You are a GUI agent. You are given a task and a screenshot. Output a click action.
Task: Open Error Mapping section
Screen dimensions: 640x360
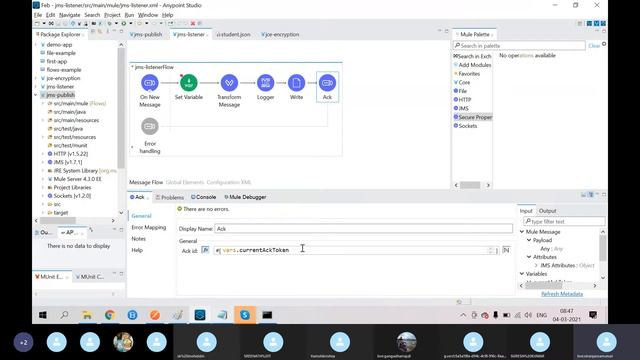[x=149, y=227]
